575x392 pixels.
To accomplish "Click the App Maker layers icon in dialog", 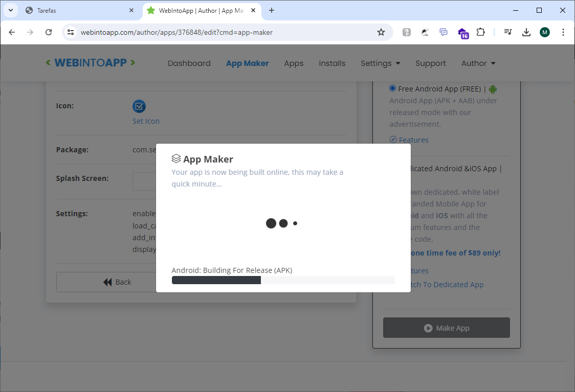I will (176, 158).
